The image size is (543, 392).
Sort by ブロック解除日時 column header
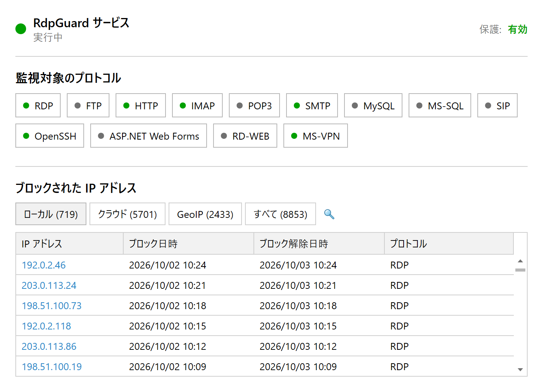click(319, 244)
